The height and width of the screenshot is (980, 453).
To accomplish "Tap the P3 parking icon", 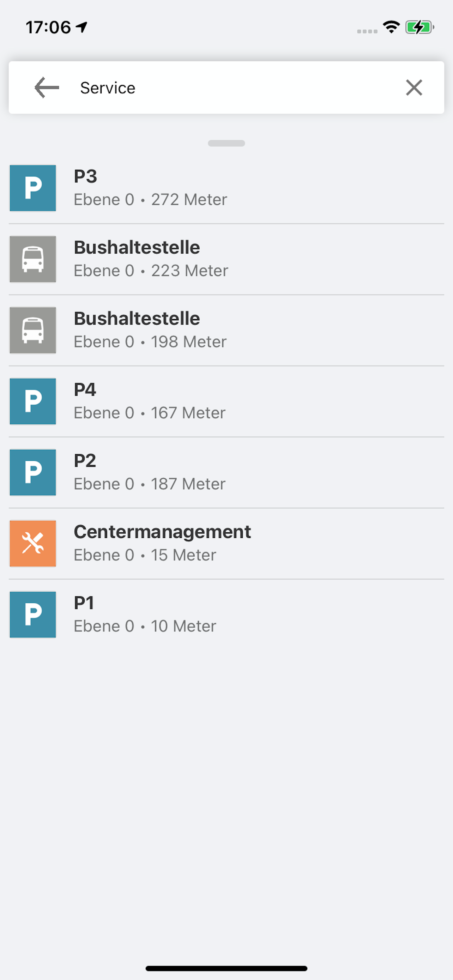I will [x=33, y=188].
